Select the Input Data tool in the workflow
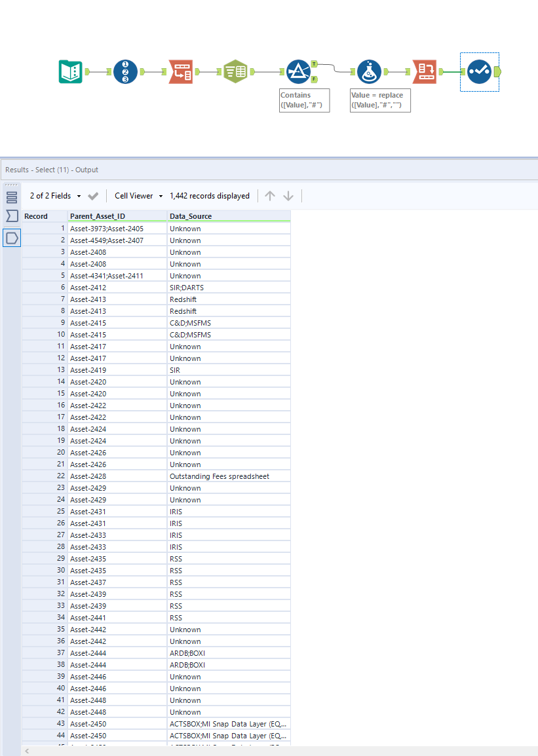The image size is (538, 756). pyautogui.click(x=70, y=71)
